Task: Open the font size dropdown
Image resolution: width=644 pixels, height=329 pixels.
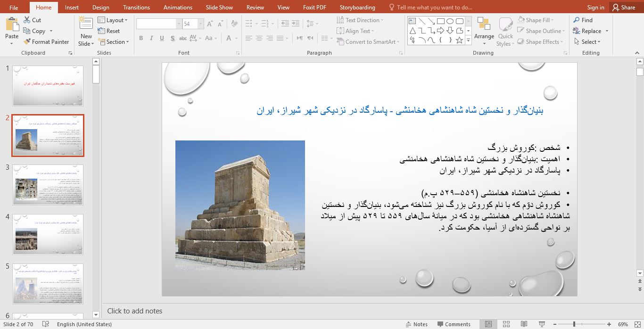Action: [201, 24]
